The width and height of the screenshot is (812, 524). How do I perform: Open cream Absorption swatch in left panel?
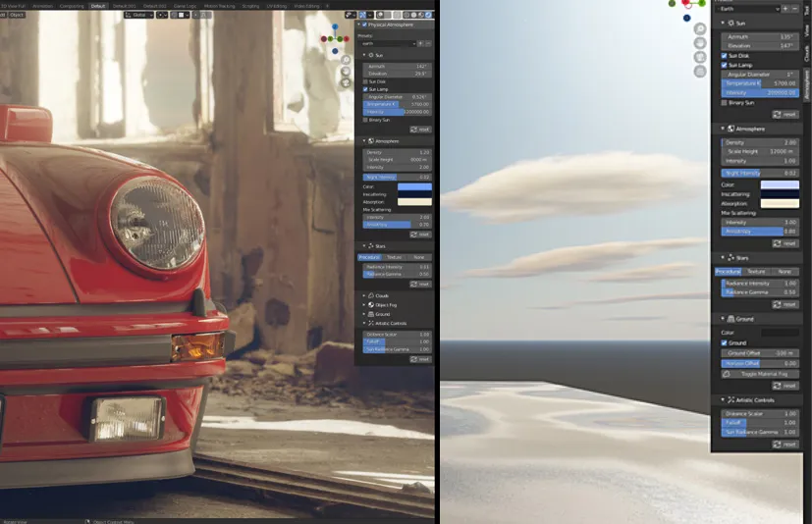(414, 202)
